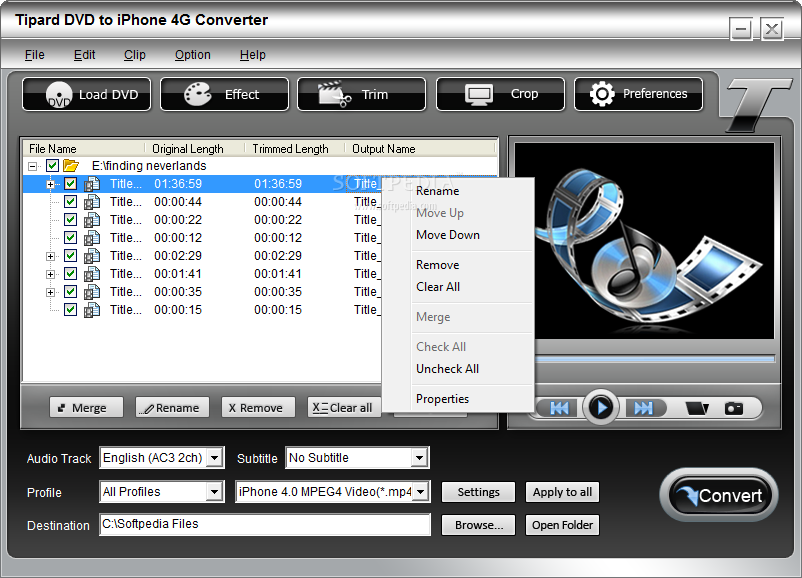Click the file icon of 01:36:59 title

coord(92,184)
